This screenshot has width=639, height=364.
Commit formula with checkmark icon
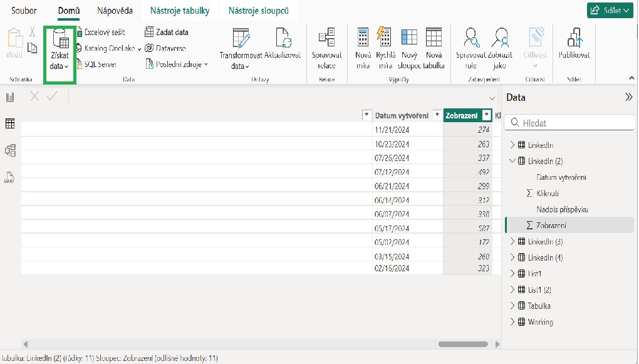click(x=52, y=96)
